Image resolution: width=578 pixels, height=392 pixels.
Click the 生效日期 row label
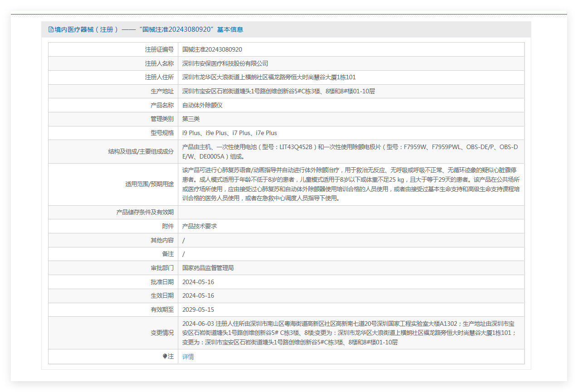pyautogui.click(x=162, y=296)
